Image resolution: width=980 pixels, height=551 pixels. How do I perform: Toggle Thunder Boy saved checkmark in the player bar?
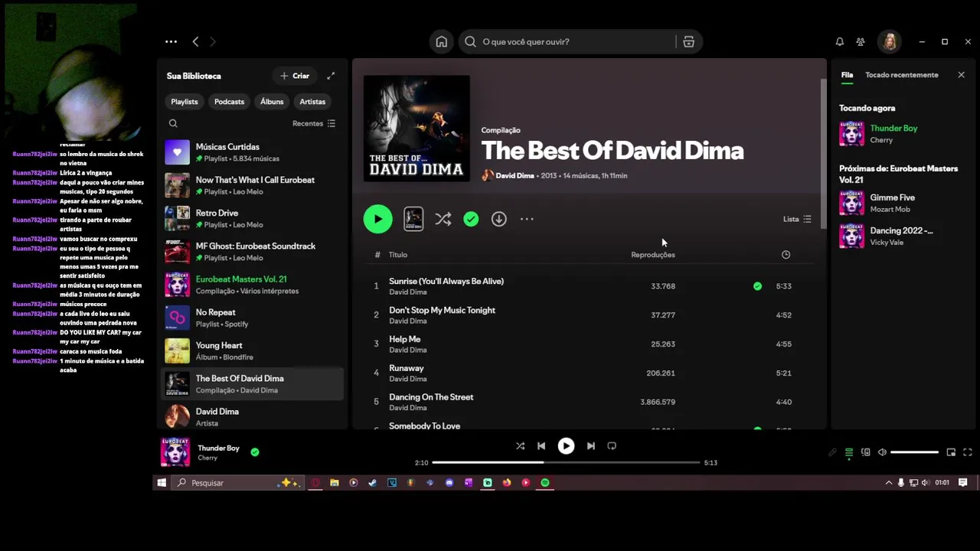255,452
